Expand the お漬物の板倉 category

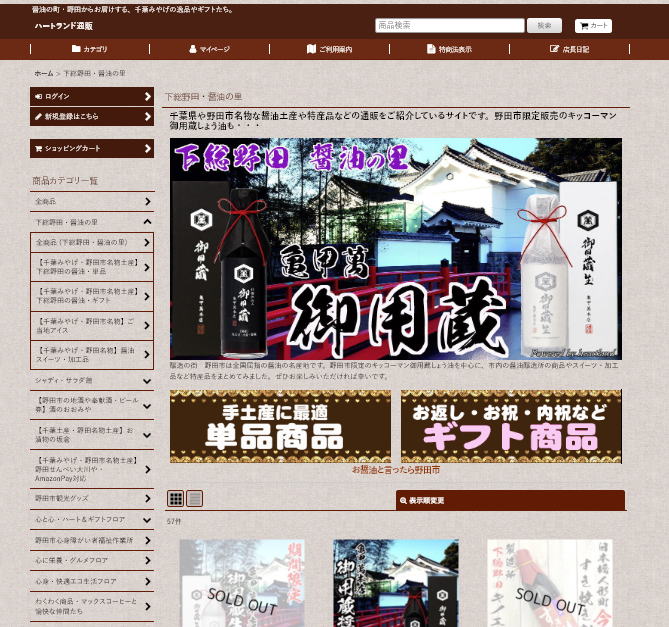click(92, 435)
